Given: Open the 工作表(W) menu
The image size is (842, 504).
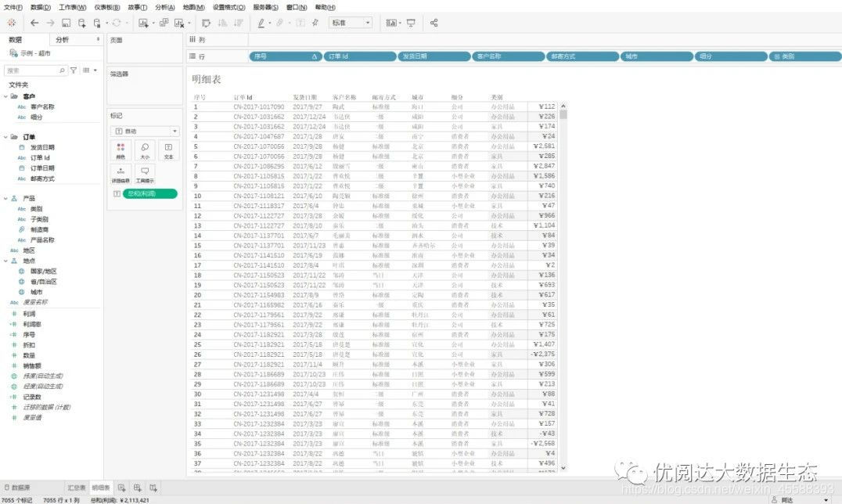Looking at the screenshot, I should tap(73, 7).
